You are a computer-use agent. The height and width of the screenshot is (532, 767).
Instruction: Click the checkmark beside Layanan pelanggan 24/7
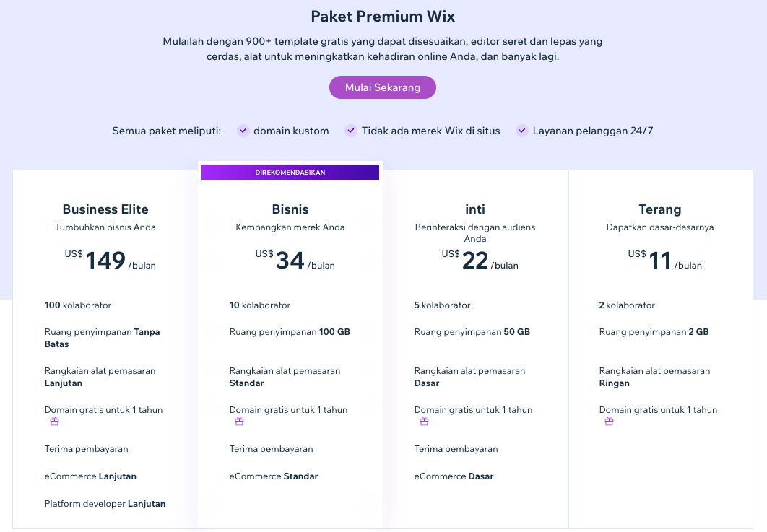click(521, 131)
